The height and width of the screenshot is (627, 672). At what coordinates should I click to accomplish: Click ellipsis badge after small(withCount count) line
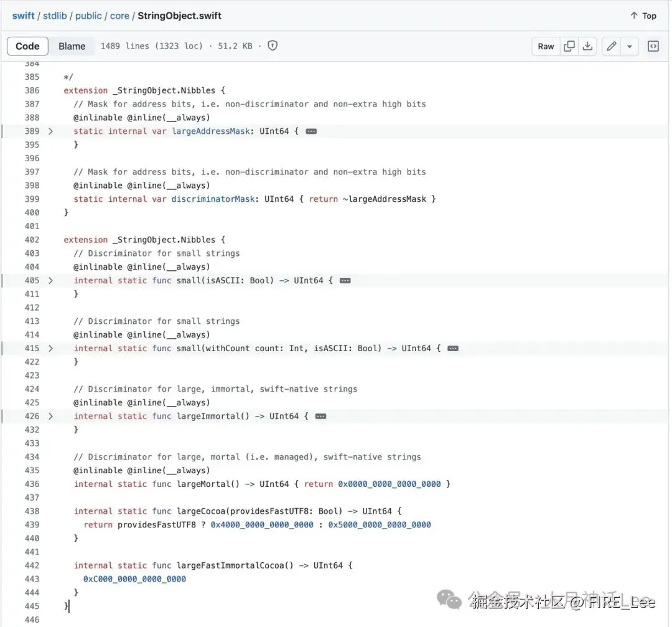coord(453,348)
